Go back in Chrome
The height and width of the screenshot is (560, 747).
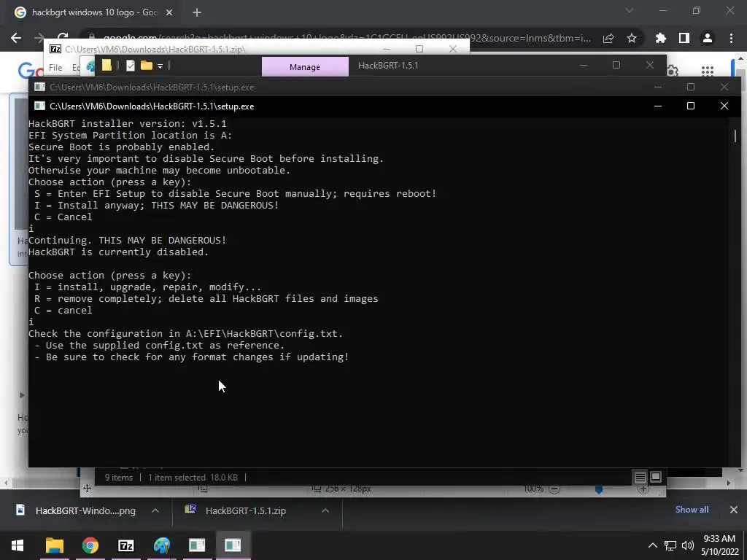(x=16, y=38)
